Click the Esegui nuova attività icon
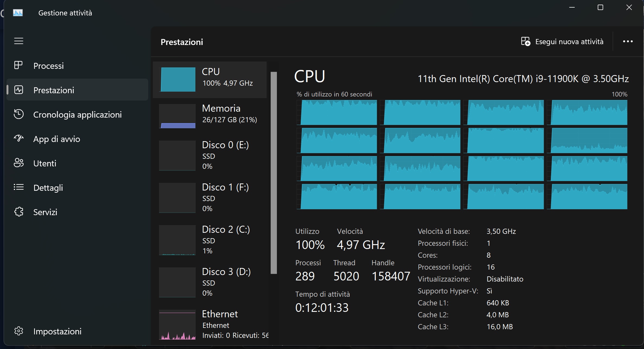The image size is (644, 349). pyautogui.click(x=525, y=41)
